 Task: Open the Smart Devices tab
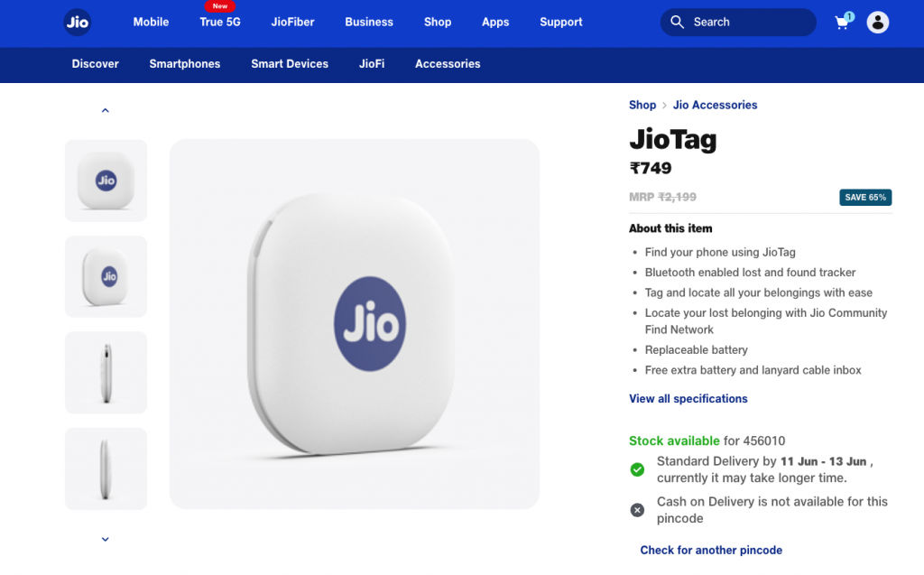pyautogui.click(x=290, y=64)
